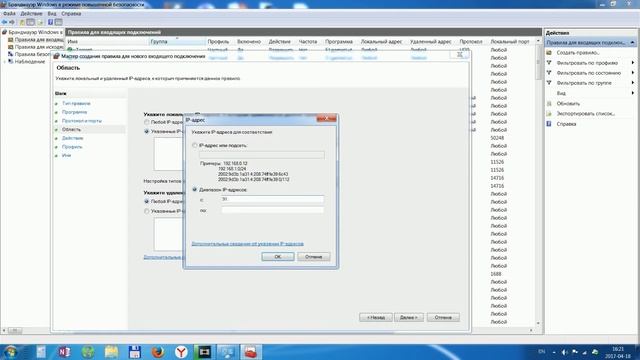Viewport: 640px width, 360px height.
Task: Toggle the action pane toolbar icon
Action: point(58,22)
